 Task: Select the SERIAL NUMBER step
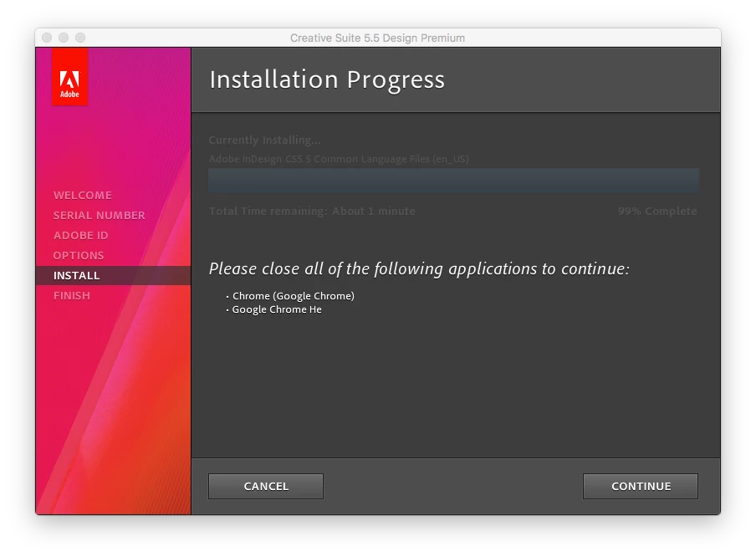(x=99, y=216)
